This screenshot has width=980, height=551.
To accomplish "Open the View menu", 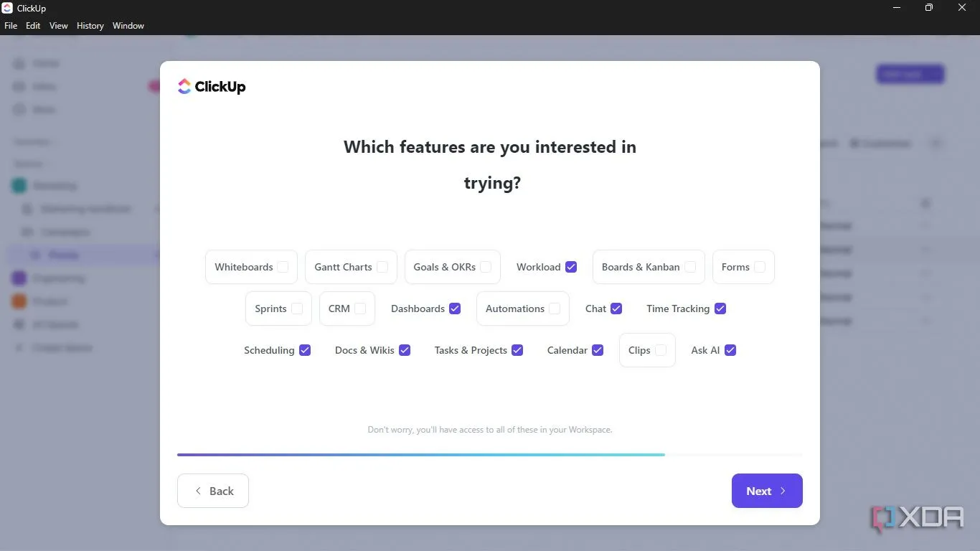I will pyautogui.click(x=59, y=26).
